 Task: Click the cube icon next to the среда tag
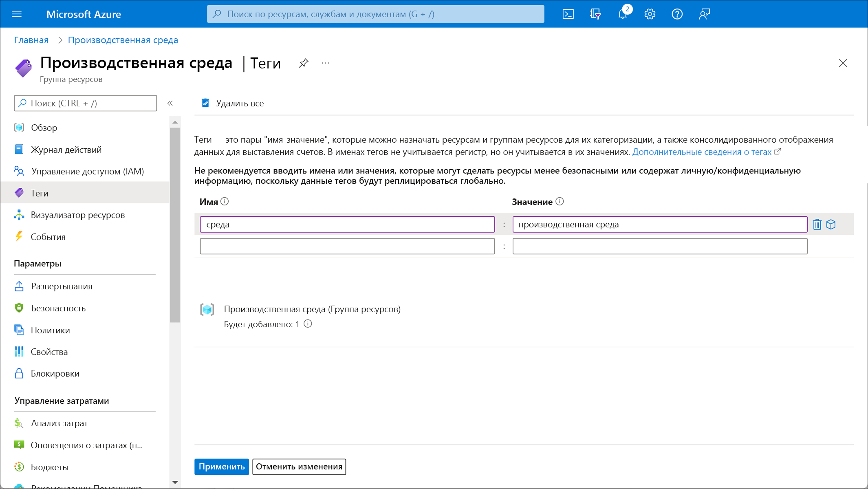point(831,225)
